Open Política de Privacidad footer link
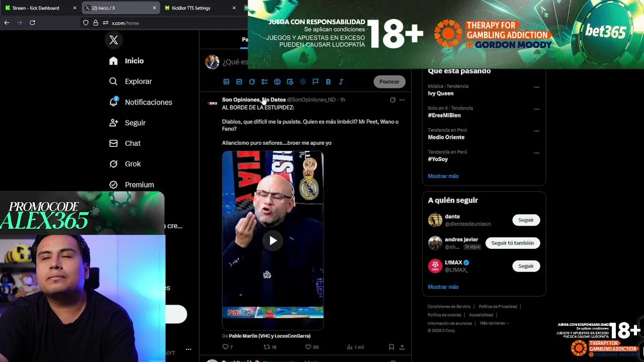 coord(498,307)
